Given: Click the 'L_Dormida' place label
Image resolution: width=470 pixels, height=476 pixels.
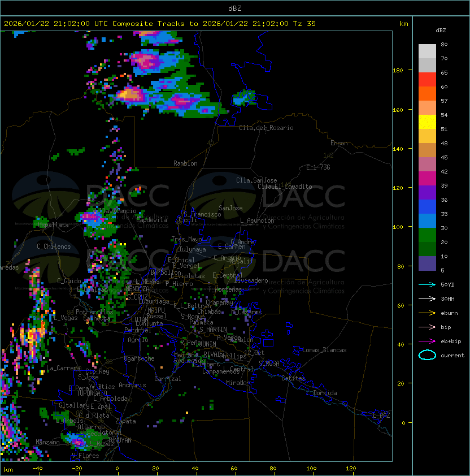Looking at the screenshot, I should 321,393.
